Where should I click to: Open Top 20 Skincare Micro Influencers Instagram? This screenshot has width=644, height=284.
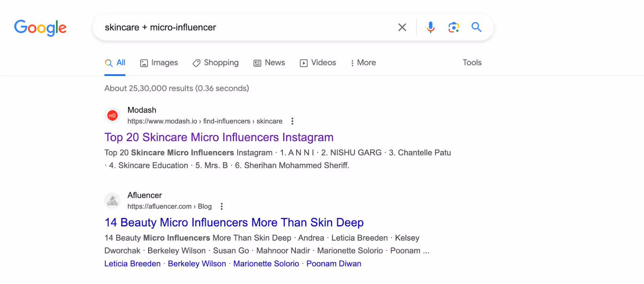219,137
